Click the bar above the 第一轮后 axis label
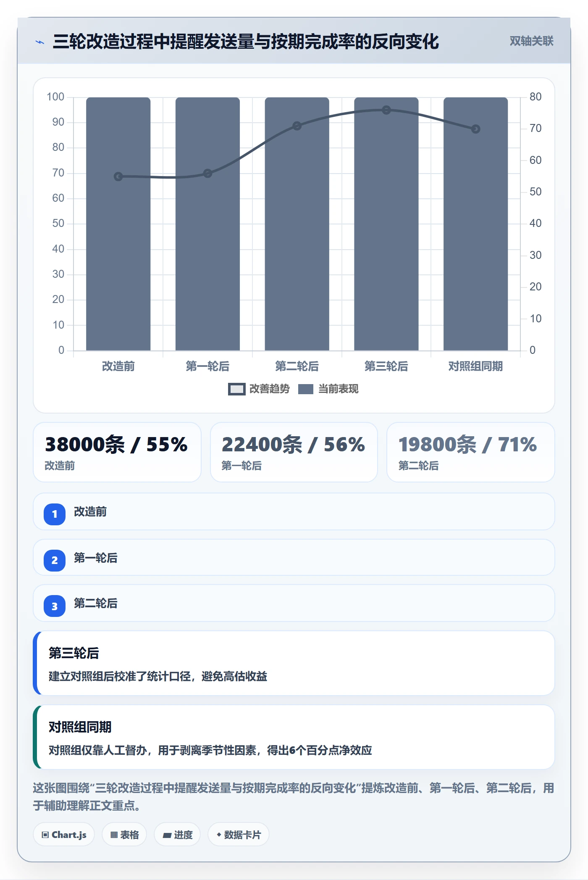 (x=207, y=224)
